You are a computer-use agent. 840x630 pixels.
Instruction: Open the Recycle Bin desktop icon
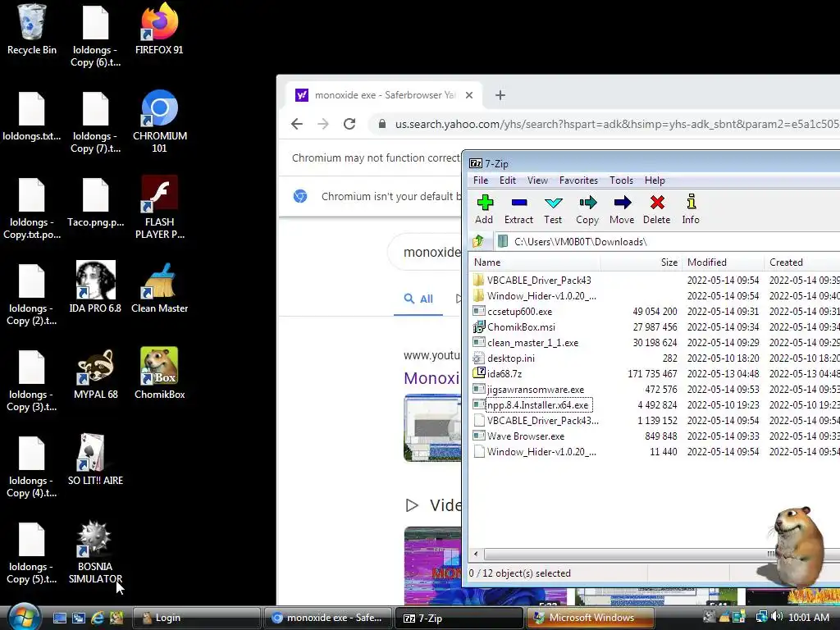tap(32, 30)
